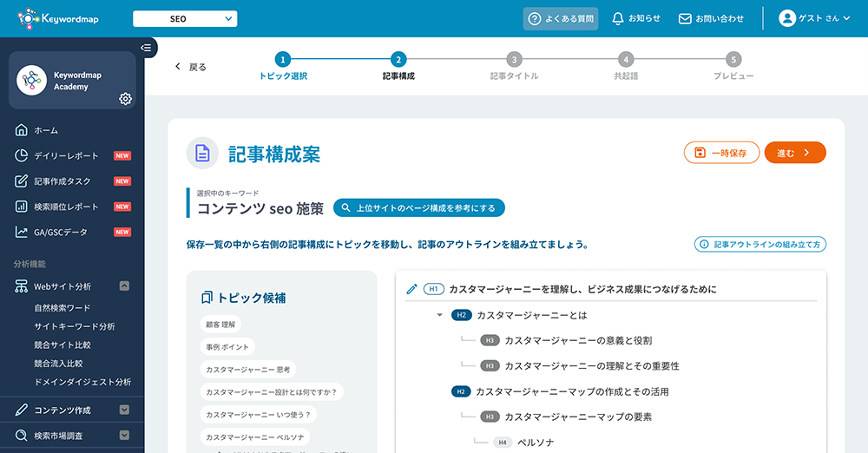The image size is (868, 453).
Task: Select カスタマージャーニー いつ使う？ chip
Action: coord(259,415)
